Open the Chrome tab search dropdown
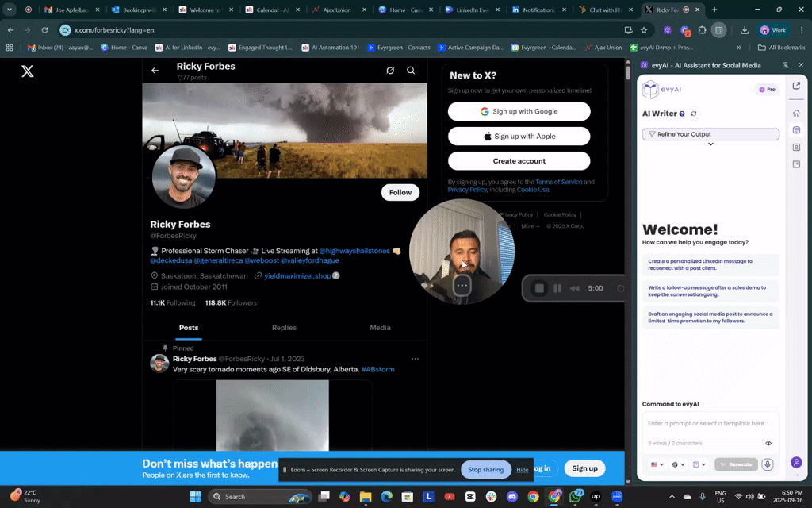This screenshot has width=812, height=508. [10, 10]
